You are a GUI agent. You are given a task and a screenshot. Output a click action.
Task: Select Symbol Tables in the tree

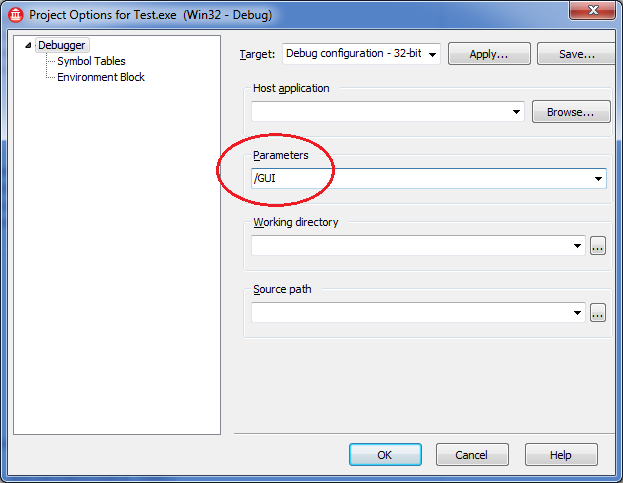click(91, 61)
